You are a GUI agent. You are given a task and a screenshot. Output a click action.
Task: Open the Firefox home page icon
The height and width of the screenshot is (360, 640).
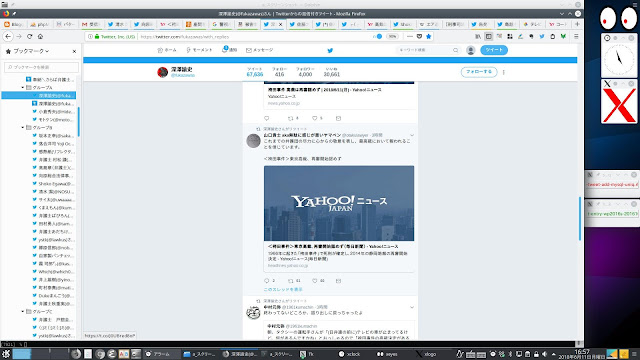pyautogui.click(x=40, y=36)
